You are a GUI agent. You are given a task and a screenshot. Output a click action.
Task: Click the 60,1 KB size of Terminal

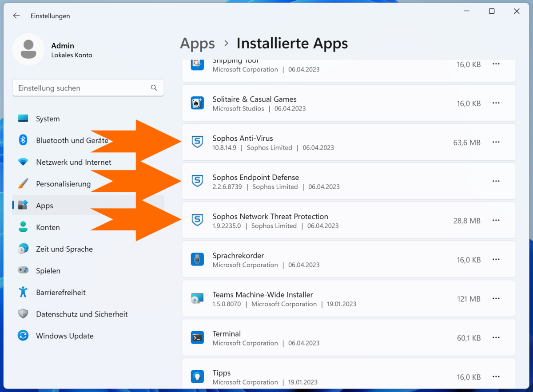(x=469, y=338)
